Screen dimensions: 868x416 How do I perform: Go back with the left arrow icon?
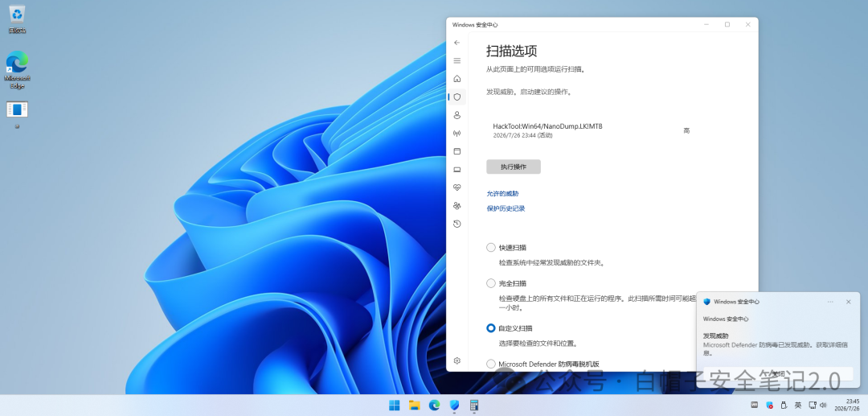pos(457,43)
